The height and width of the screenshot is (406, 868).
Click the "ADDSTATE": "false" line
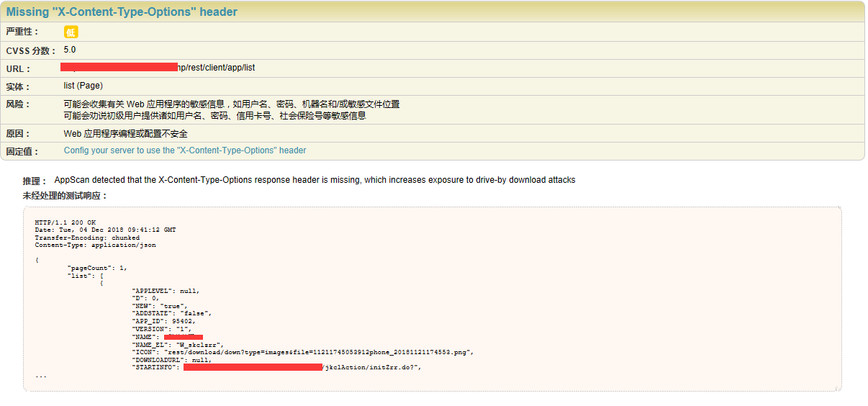click(x=171, y=313)
